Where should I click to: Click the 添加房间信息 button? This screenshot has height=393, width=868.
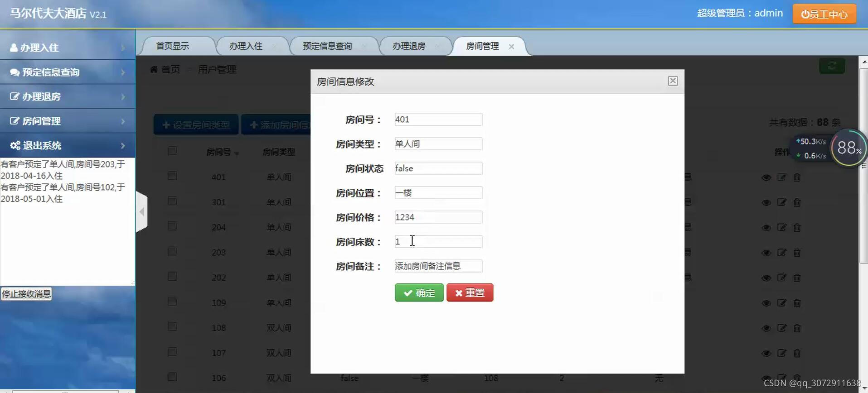pyautogui.click(x=276, y=125)
